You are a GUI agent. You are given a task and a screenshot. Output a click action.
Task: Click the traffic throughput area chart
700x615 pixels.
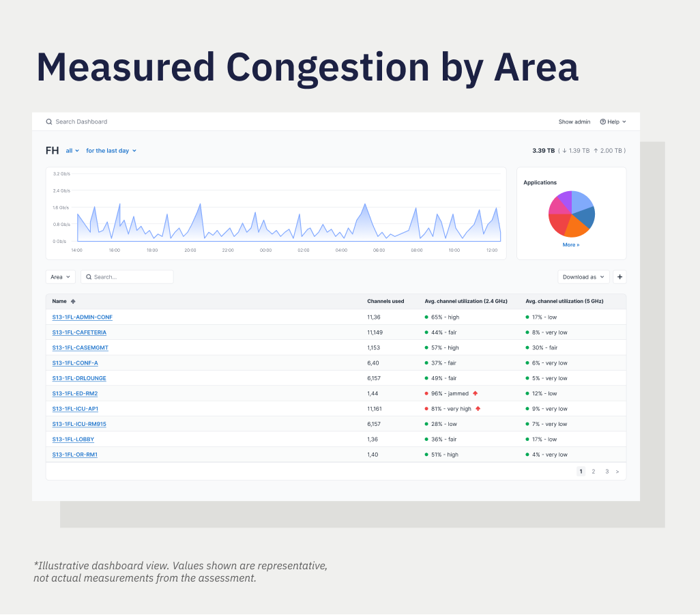click(276, 214)
